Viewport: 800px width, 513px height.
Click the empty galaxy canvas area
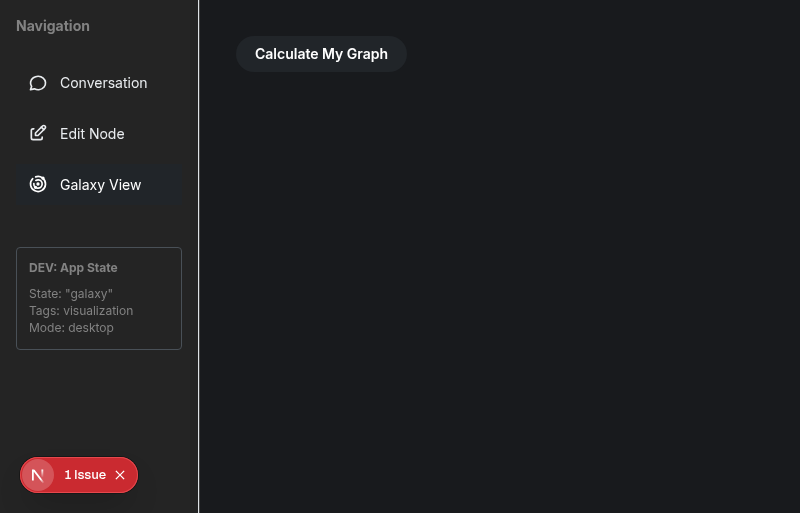500,290
